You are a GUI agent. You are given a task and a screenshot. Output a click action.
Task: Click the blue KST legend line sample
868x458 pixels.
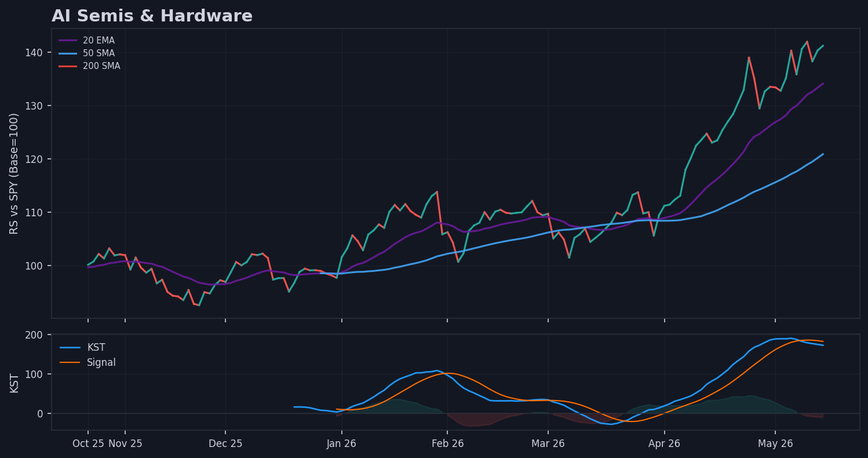tap(70, 348)
